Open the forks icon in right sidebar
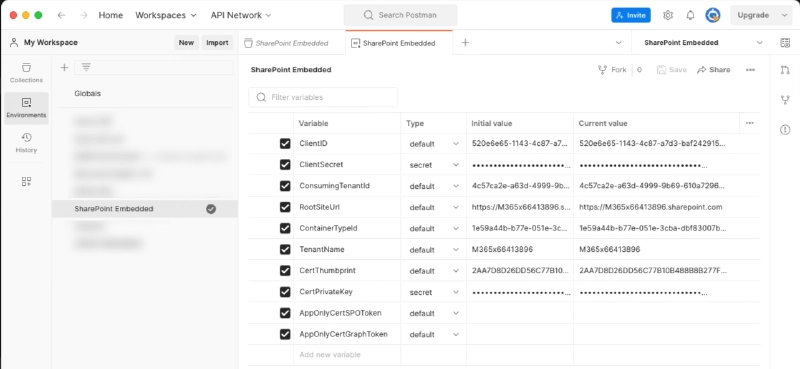The width and height of the screenshot is (800, 369). 785,100
